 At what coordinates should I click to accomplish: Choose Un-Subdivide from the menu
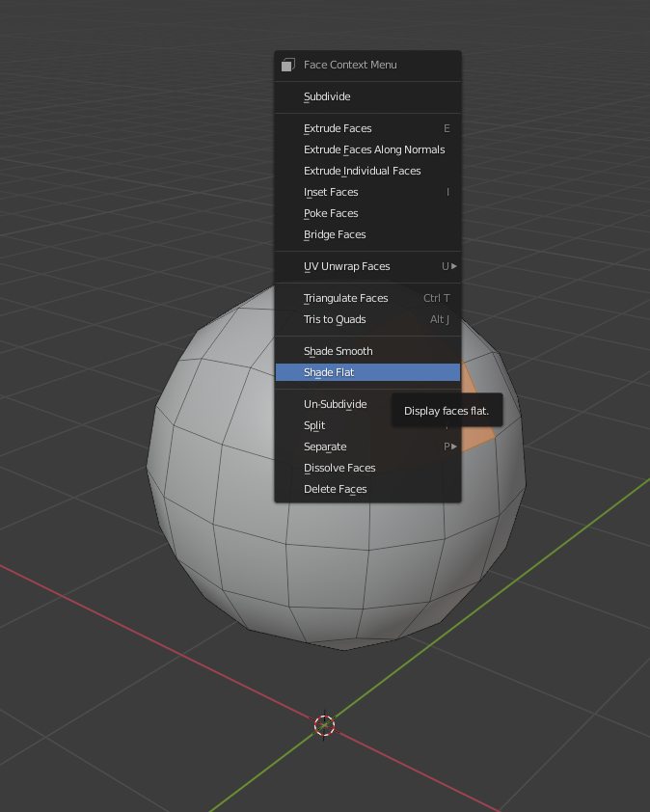[367, 404]
